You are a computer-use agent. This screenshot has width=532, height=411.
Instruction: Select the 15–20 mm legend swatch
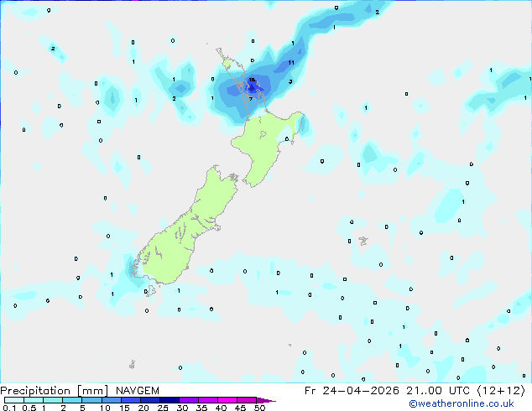(131, 400)
